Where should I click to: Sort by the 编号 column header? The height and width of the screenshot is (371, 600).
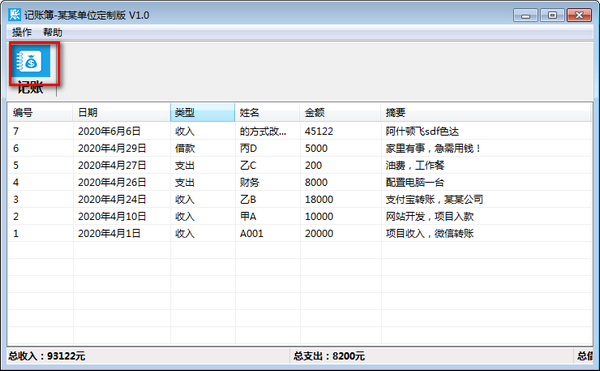(40, 112)
